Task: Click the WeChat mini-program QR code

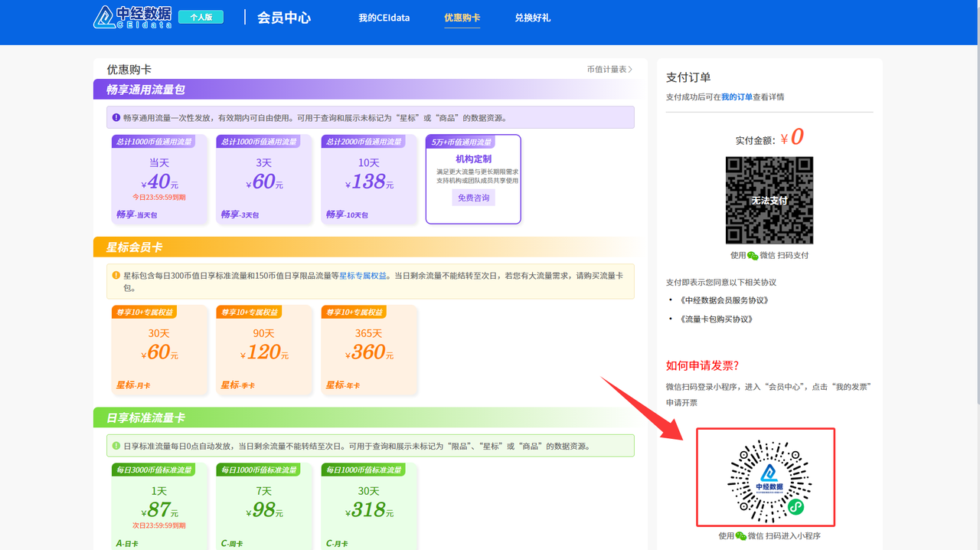Action: tap(766, 477)
